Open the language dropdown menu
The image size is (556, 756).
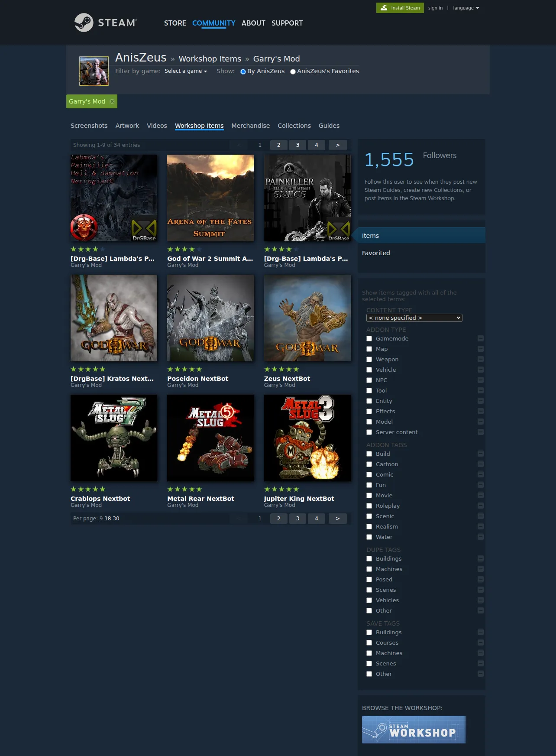[466, 8]
